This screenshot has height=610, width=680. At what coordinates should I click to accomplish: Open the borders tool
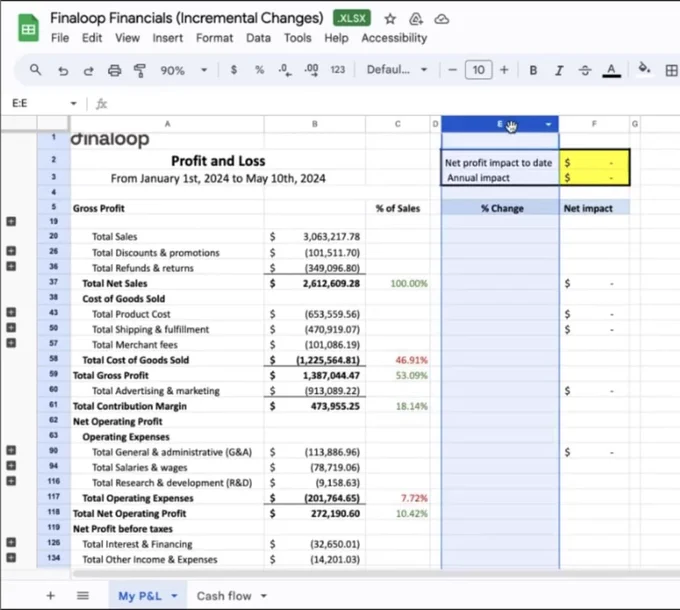click(x=671, y=70)
